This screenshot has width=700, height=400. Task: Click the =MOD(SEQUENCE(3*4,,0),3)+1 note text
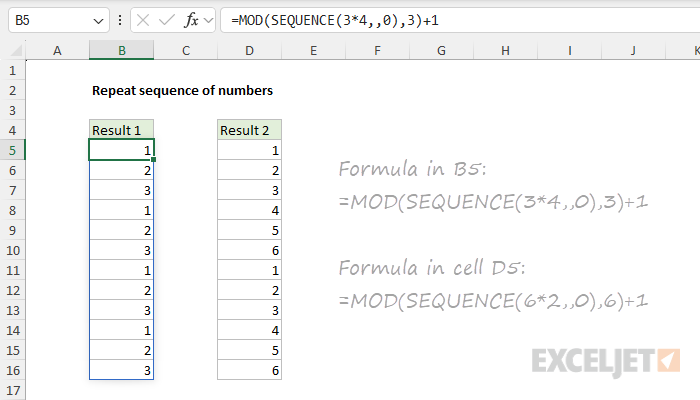(x=493, y=202)
